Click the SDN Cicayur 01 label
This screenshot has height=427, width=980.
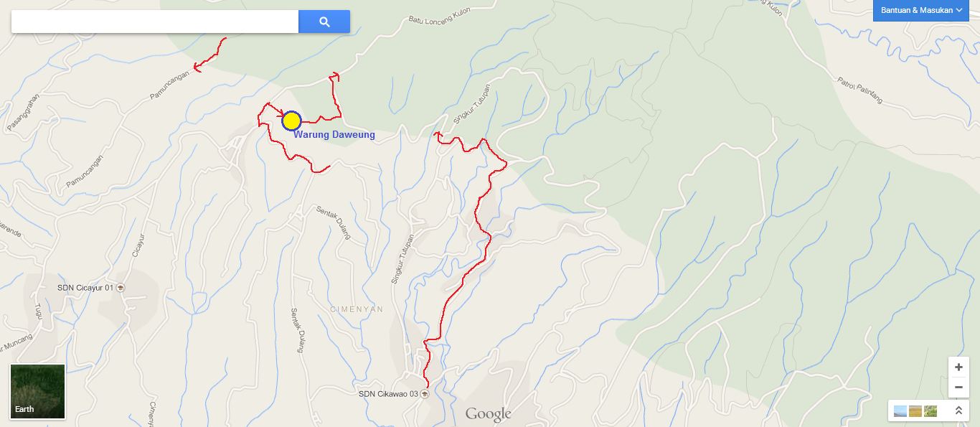pos(85,288)
